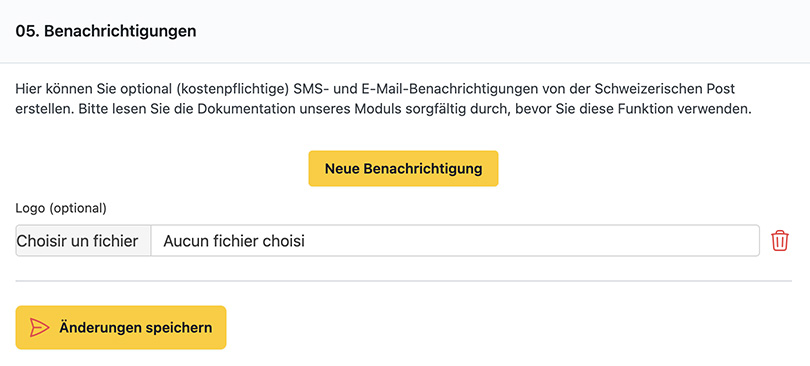810x366 pixels.
Task: Click the Schweizerischen Post text in the description
Action: point(665,89)
